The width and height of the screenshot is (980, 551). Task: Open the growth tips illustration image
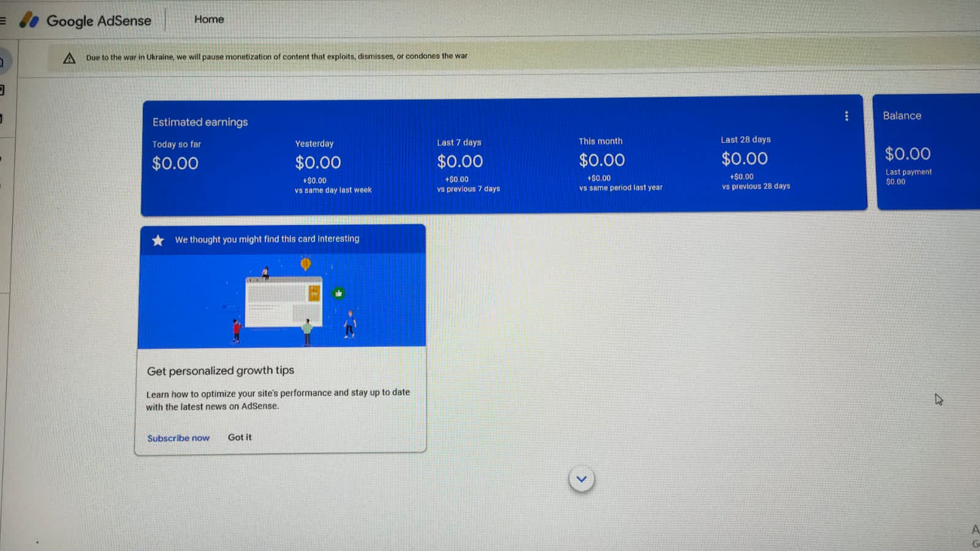(281, 300)
